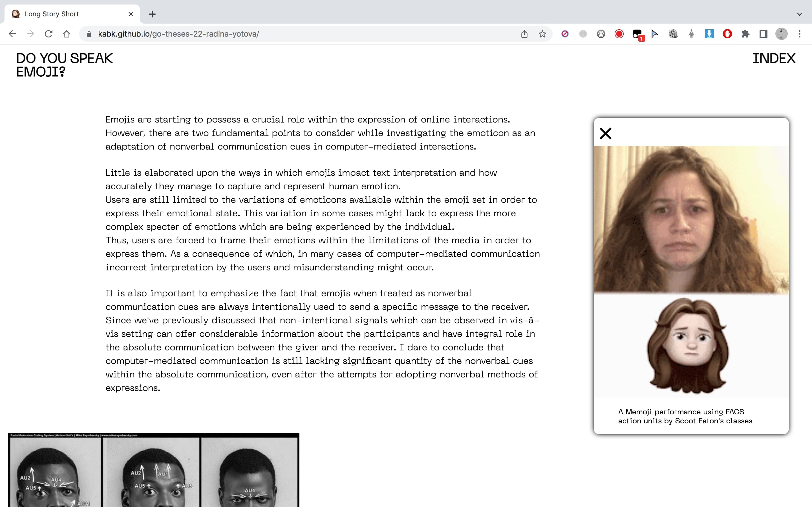The image size is (812, 507).
Task: Open the red record extension
Action: (x=619, y=34)
